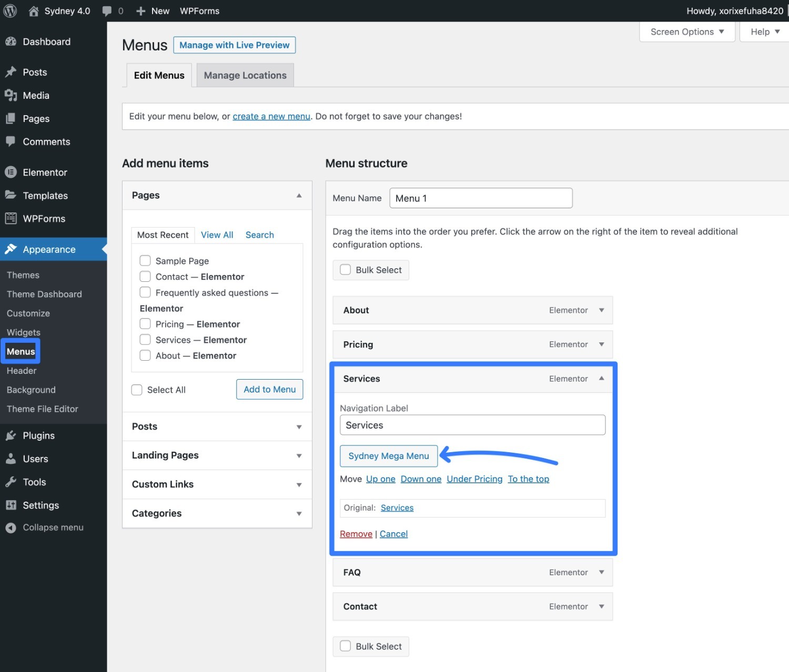Switch to the Search pages tab
789x672 pixels.
(259, 235)
